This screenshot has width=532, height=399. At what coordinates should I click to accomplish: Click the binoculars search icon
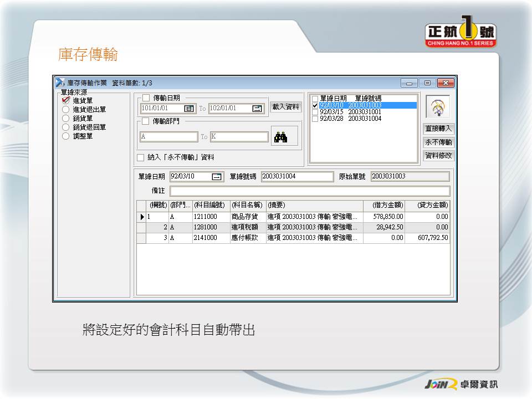pyautogui.click(x=281, y=137)
